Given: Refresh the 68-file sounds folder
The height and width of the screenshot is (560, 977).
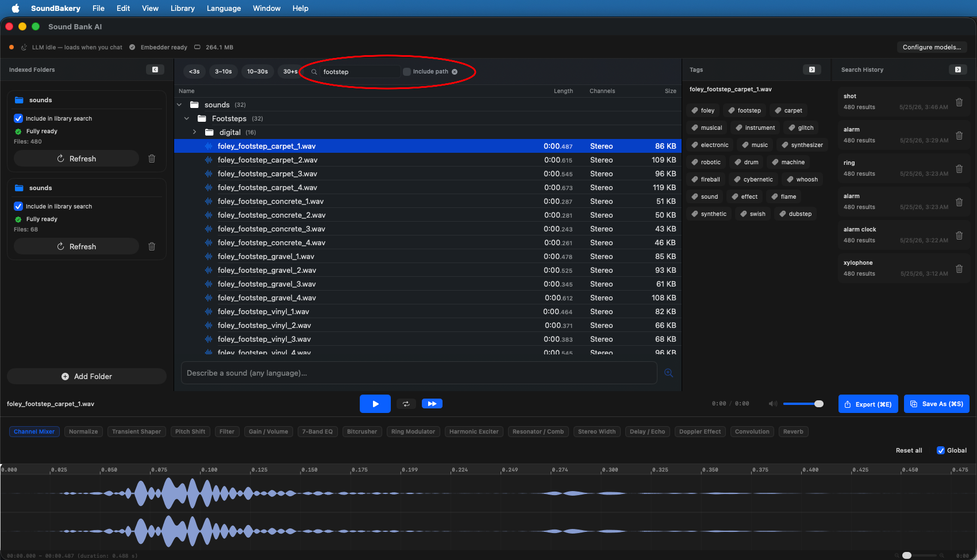Looking at the screenshot, I should click(76, 246).
